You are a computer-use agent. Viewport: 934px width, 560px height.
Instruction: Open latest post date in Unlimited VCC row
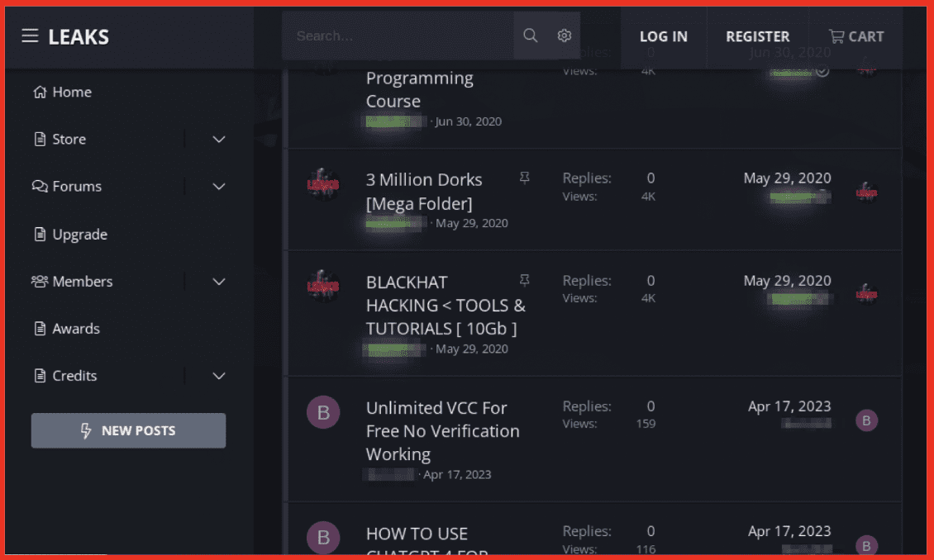tap(789, 406)
